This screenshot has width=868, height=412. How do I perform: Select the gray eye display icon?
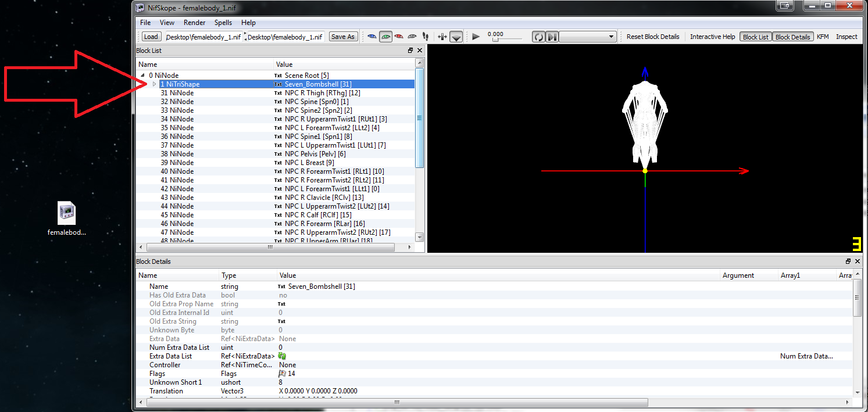(x=412, y=36)
